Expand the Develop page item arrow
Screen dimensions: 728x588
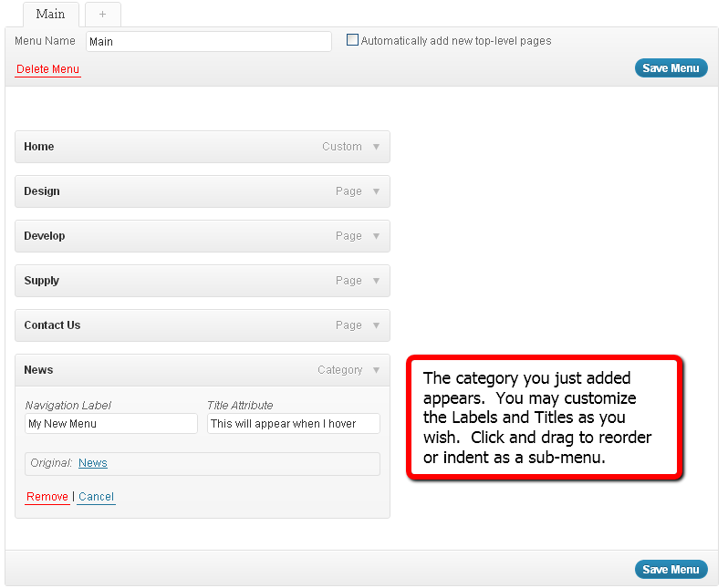376,236
